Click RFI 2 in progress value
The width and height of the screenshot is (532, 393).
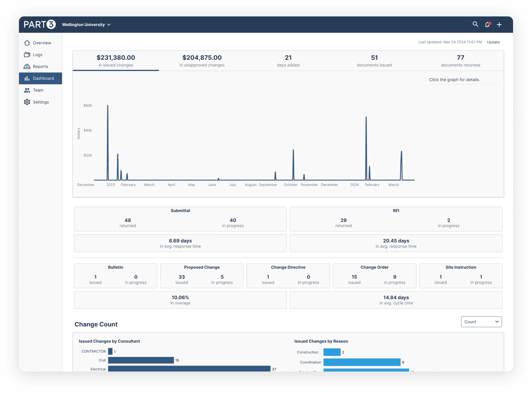pyautogui.click(x=449, y=220)
